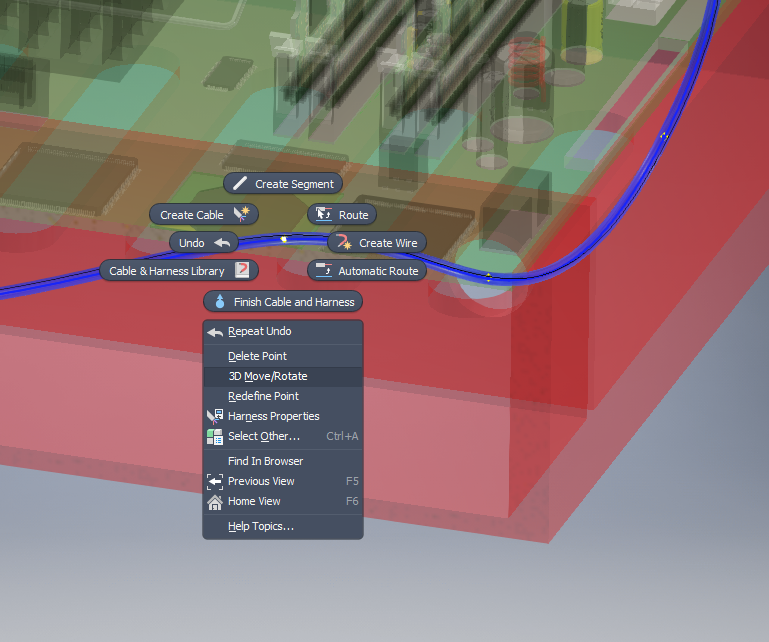Click the pencil icon beside Create Segment
The width and height of the screenshot is (769, 642).
coord(240,183)
